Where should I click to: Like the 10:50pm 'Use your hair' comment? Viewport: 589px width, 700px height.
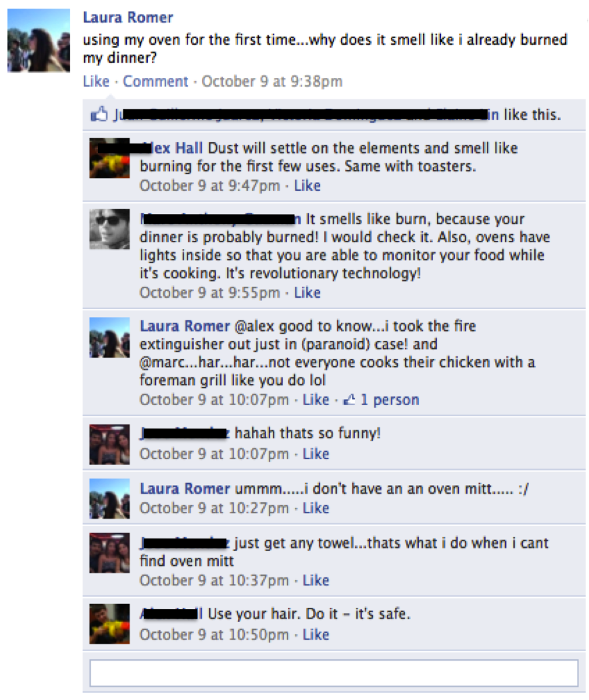tap(316, 635)
